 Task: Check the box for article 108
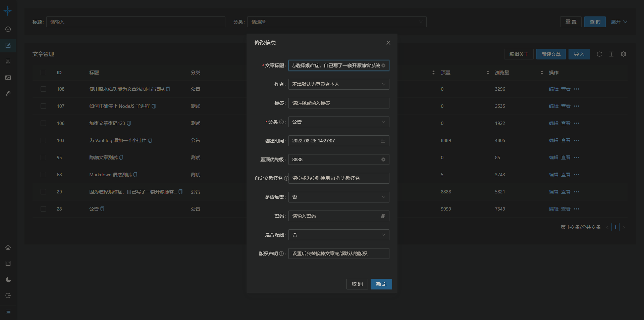(43, 89)
